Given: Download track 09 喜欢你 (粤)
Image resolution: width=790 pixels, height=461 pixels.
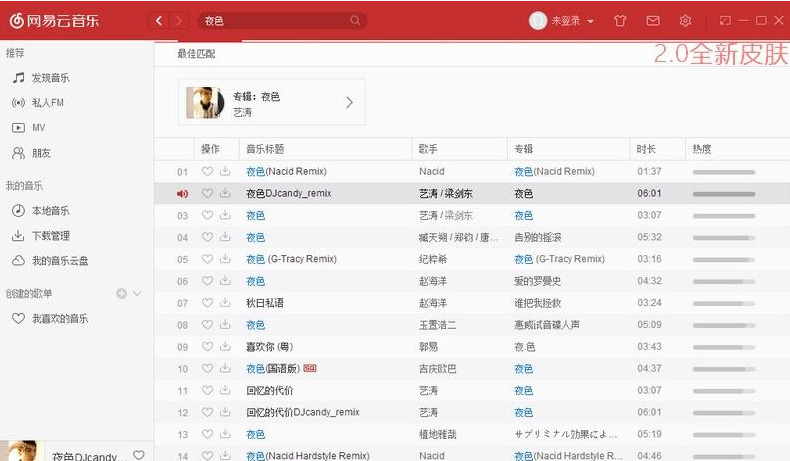Looking at the screenshot, I should pos(225,347).
